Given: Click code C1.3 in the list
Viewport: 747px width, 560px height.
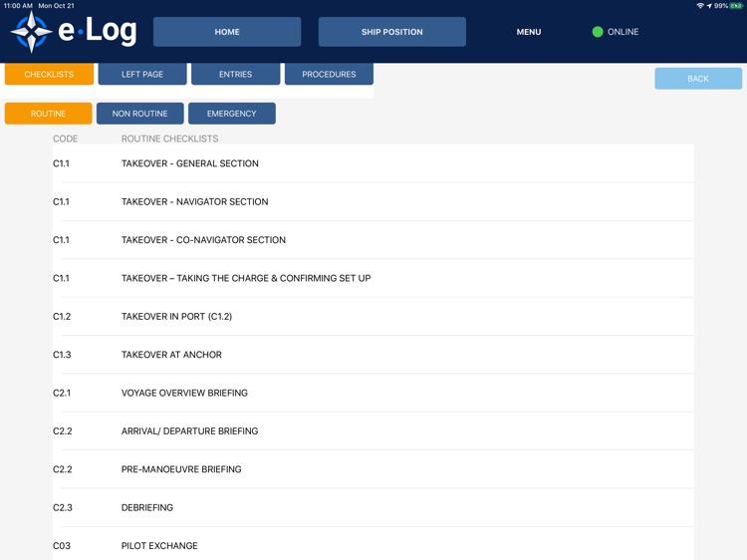Looking at the screenshot, I should click(62, 355).
